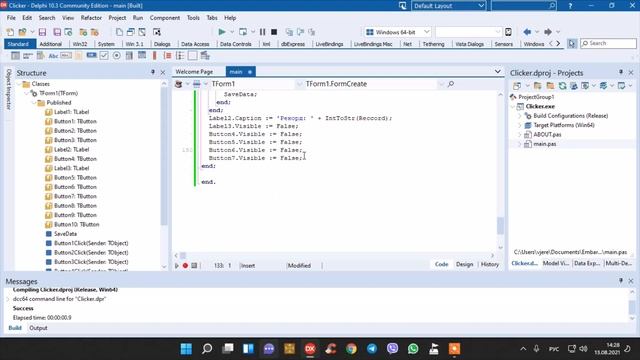This screenshot has width=640, height=360.
Task: Switch to the History tab
Action: pyautogui.click(x=490, y=264)
